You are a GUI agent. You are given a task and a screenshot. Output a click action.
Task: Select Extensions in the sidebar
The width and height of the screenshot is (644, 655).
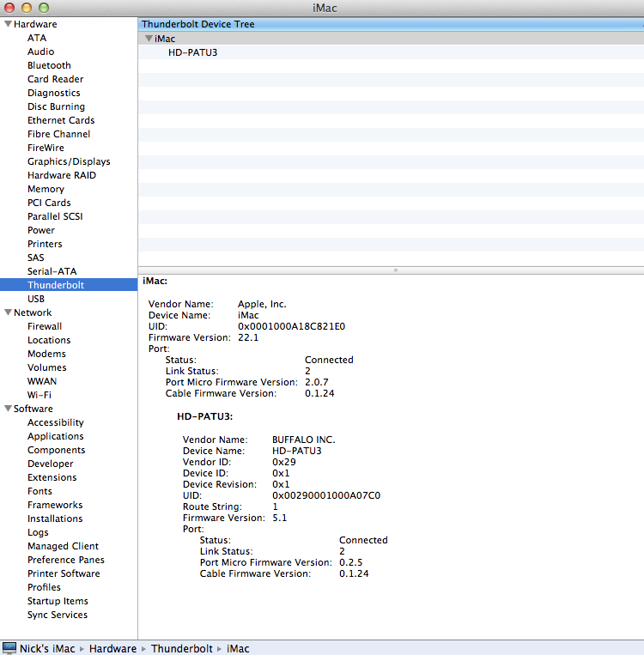coord(52,477)
